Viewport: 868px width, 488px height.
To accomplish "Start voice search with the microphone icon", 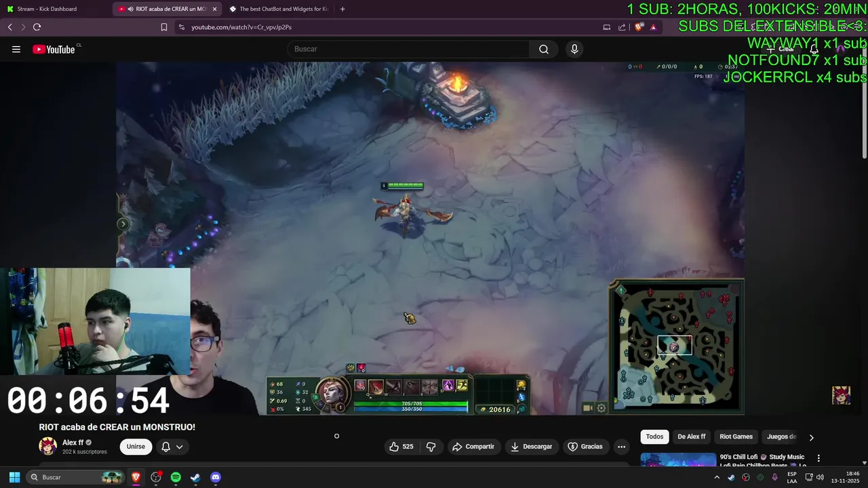I will click(574, 49).
